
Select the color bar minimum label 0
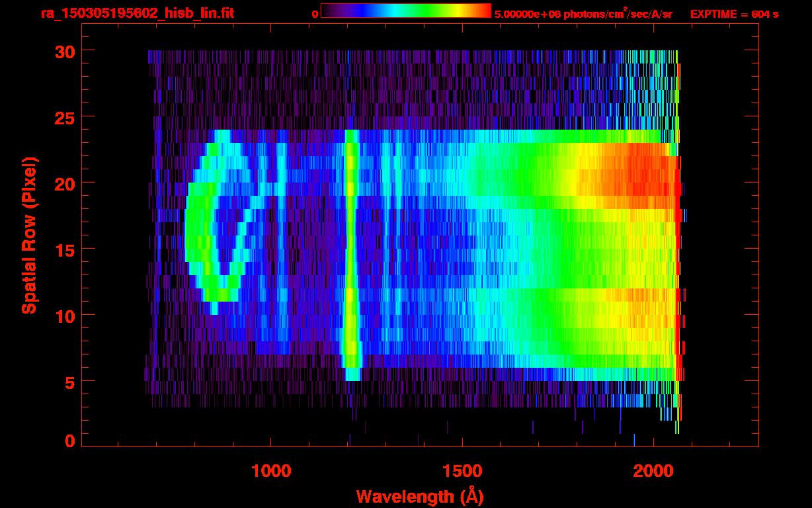tap(315, 14)
